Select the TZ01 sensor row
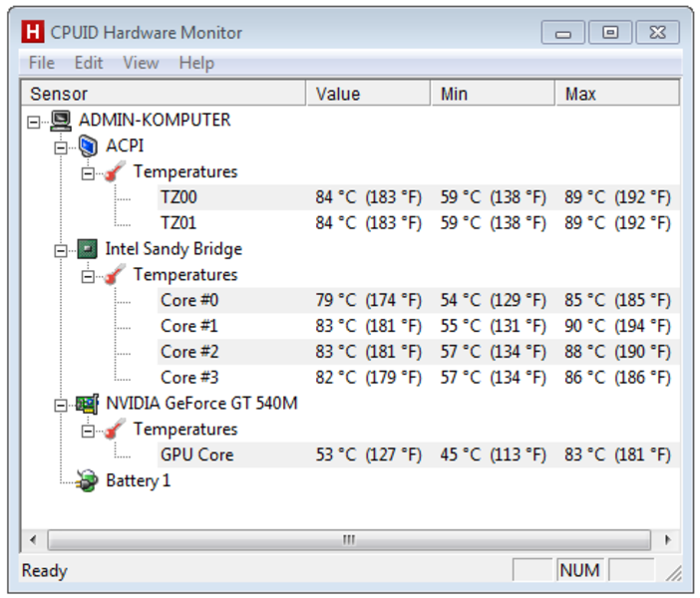 point(418,223)
